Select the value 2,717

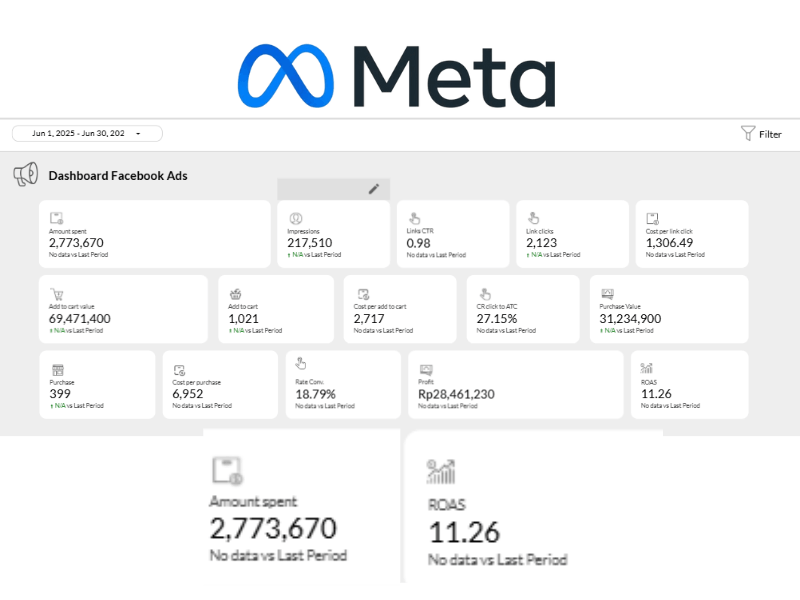click(x=369, y=319)
